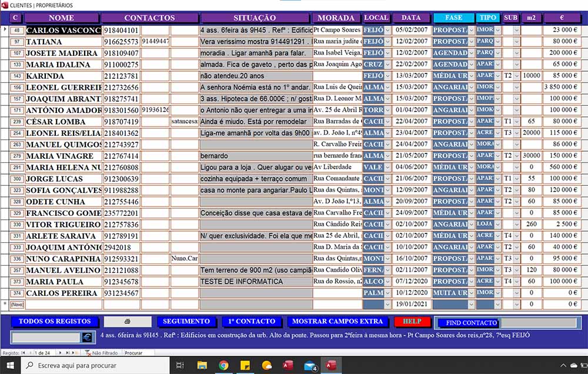Image resolution: width=588 pixels, height=374 pixels.
Task: Open the Mail app on the taskbar
Action: click(310, 365)
